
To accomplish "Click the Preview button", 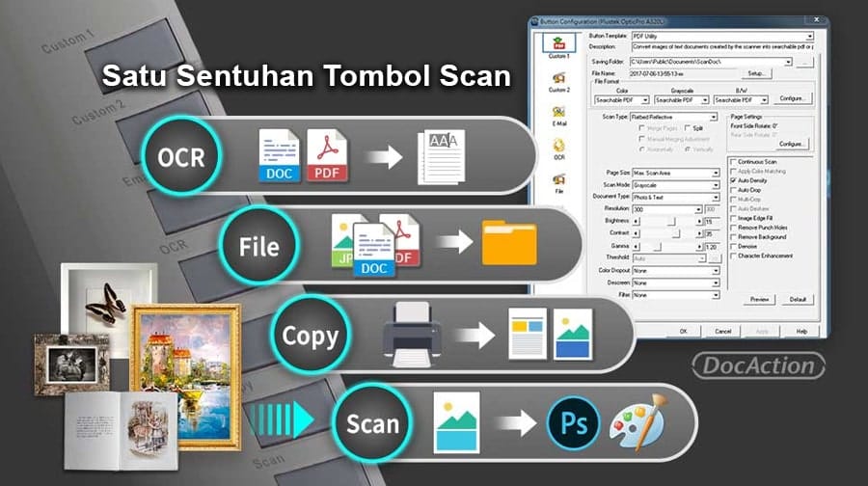I will click(760, 300).
